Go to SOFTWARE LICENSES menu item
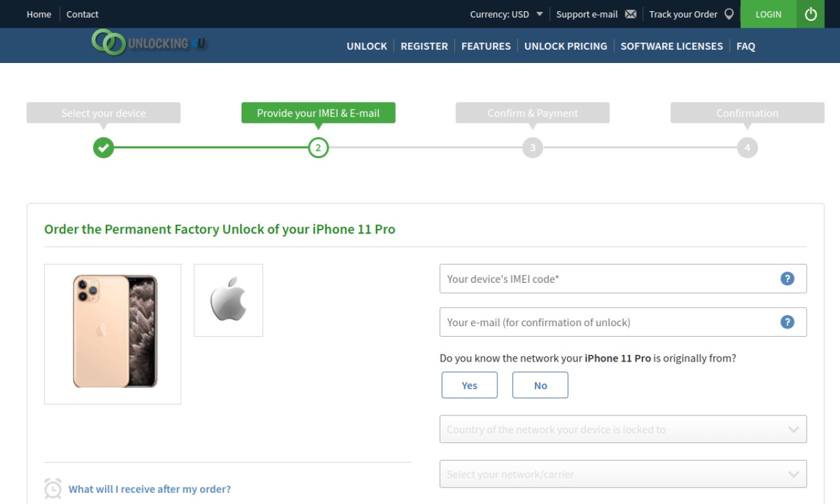Image resolution: width=840 pixels, height=504 pixels. point(671,46)
